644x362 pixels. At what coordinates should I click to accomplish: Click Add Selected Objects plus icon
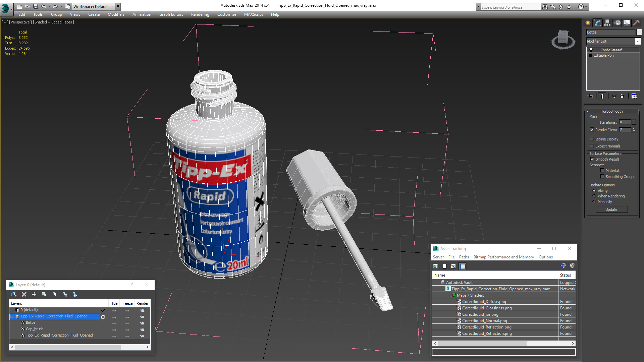(x=34, y=294)
